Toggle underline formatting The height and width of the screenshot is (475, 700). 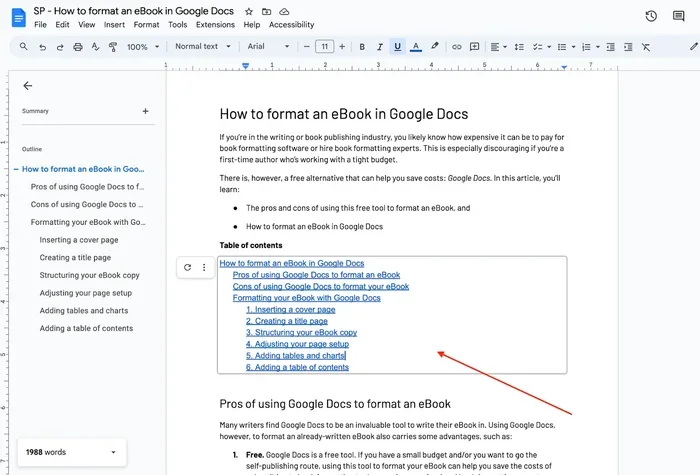[397, 46]
